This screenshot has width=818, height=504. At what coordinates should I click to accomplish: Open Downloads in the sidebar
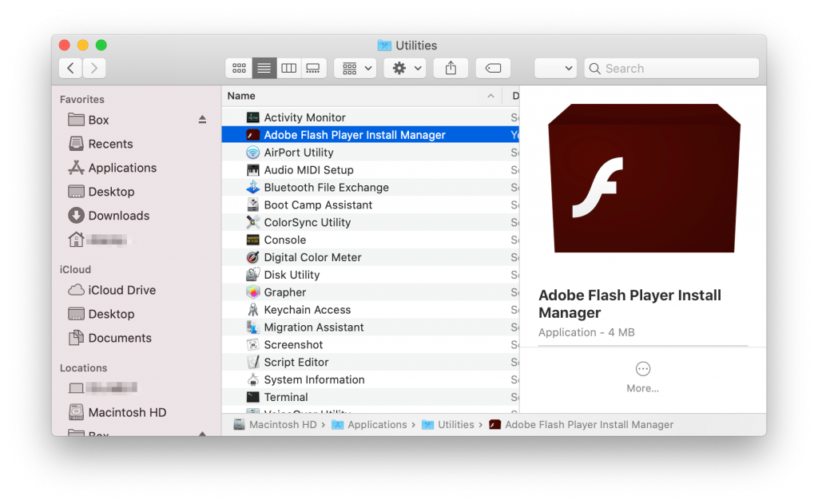coord(109,216)
